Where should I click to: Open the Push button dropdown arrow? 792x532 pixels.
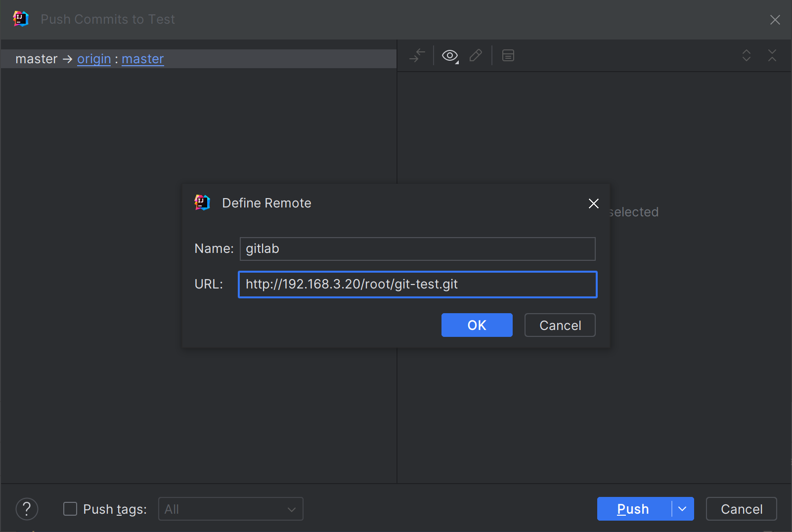(x=683, y=509)
